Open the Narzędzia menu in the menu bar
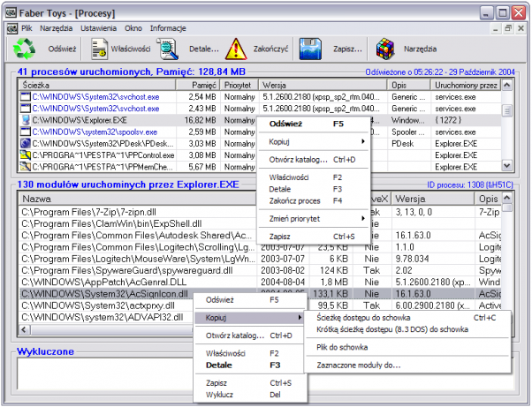532x407 pixels. [57, 28]
